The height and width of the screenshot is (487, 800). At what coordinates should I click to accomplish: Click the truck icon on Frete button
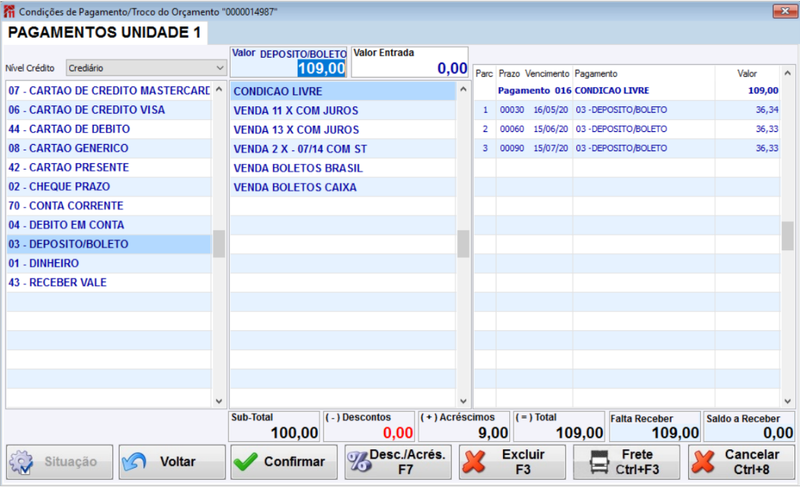tap(599, 462)
